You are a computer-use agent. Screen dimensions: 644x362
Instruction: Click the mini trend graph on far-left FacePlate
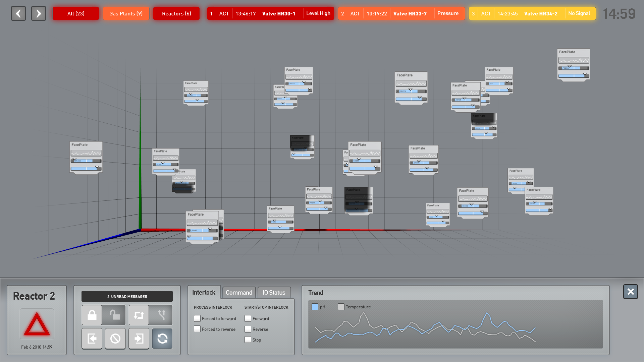(x=86, y=153)
